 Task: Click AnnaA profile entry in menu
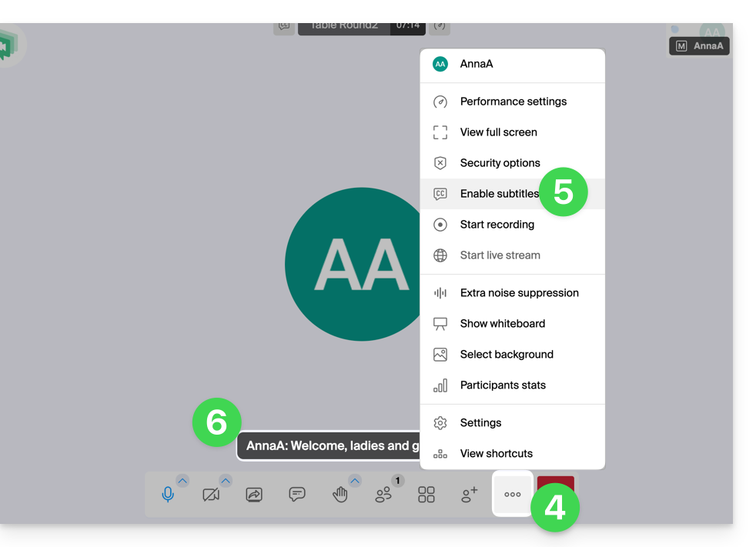coord(476,64)
